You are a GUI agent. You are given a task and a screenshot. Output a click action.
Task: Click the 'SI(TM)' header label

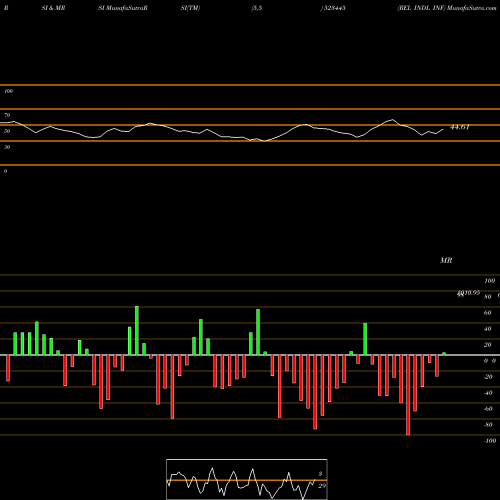(x=190, y=8)
